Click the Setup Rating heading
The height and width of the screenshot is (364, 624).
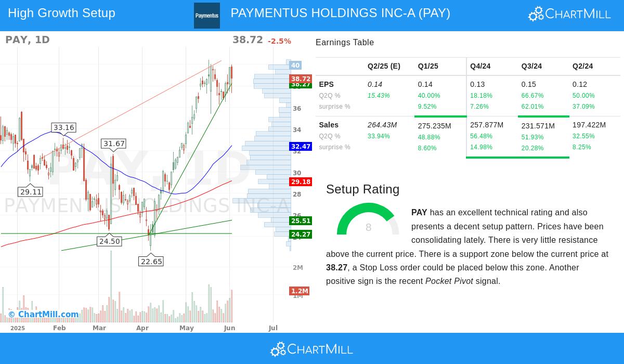coord(362,189)
